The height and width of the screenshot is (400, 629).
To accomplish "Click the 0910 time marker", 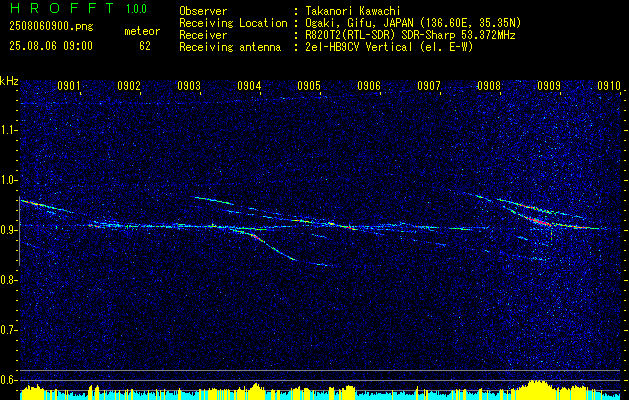I will tap(609, 86).
